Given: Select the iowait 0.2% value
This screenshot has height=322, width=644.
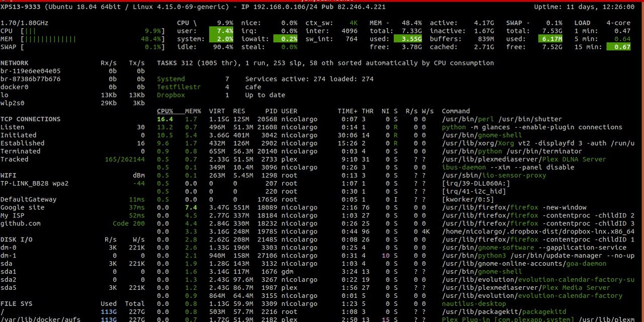Looking at the screenshot, I should (285, 39).
